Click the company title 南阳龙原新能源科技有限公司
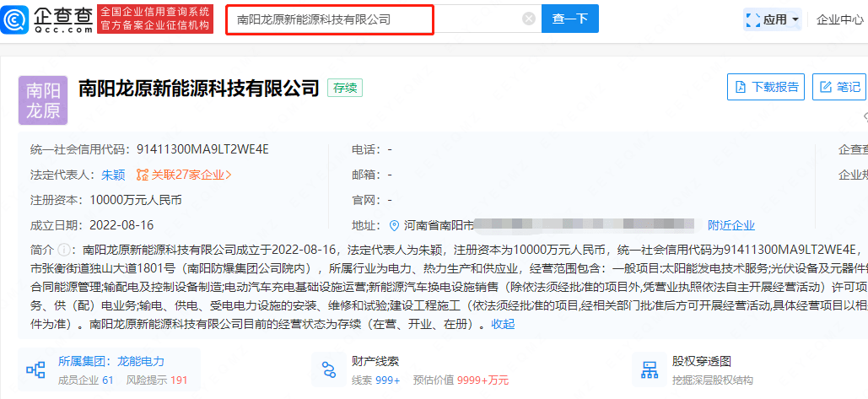Viewport: 868px width, 399px height. click(199, 88)
